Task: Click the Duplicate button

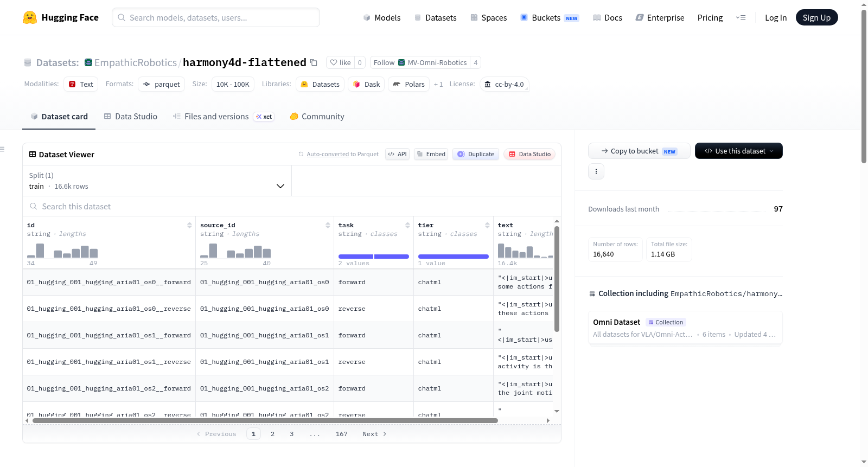Action: 476,154
